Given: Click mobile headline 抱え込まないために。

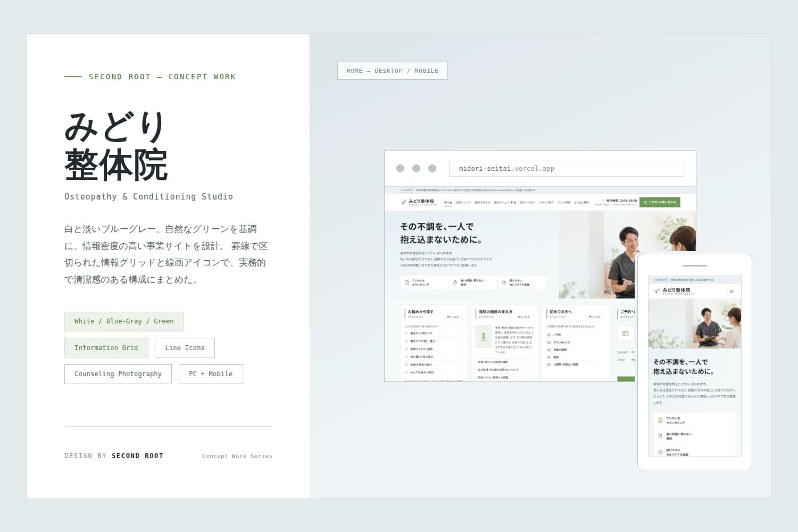Looking at the screenshot, I should coord(684,371).
